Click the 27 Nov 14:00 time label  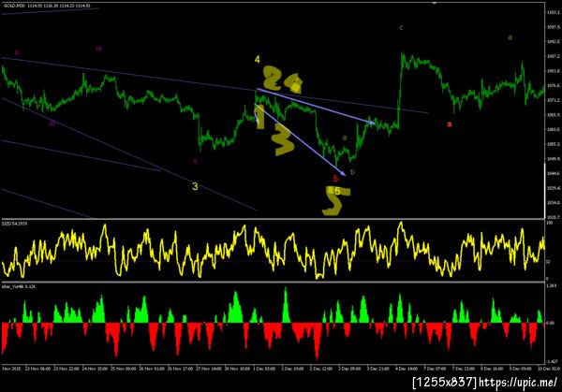pyautogui.click(x=209, y=369)
